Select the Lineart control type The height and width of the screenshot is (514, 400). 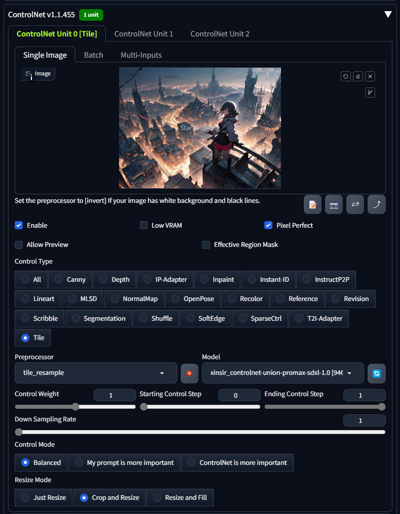point(38,299)
